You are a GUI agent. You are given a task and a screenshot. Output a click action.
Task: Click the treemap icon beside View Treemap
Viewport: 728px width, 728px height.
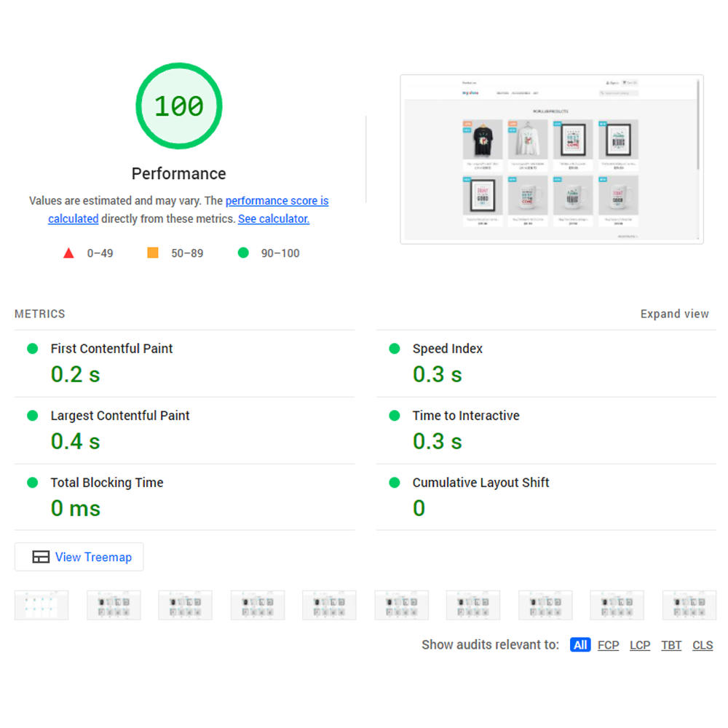41,557
